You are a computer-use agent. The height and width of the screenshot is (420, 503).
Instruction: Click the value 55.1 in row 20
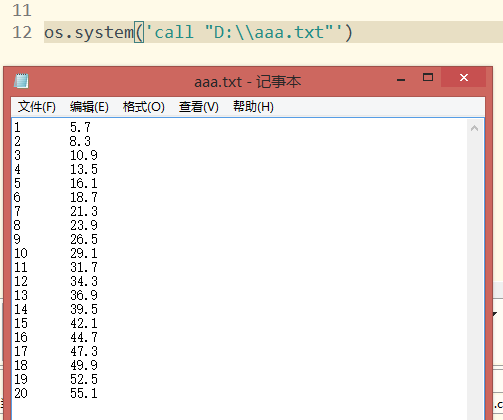click(84, 393)
